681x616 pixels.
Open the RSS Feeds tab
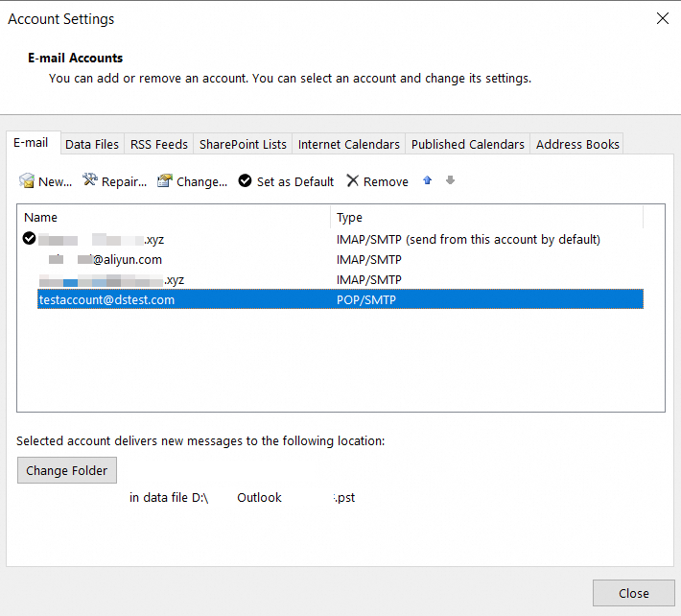pyautogui.click(x=159, y=144)
